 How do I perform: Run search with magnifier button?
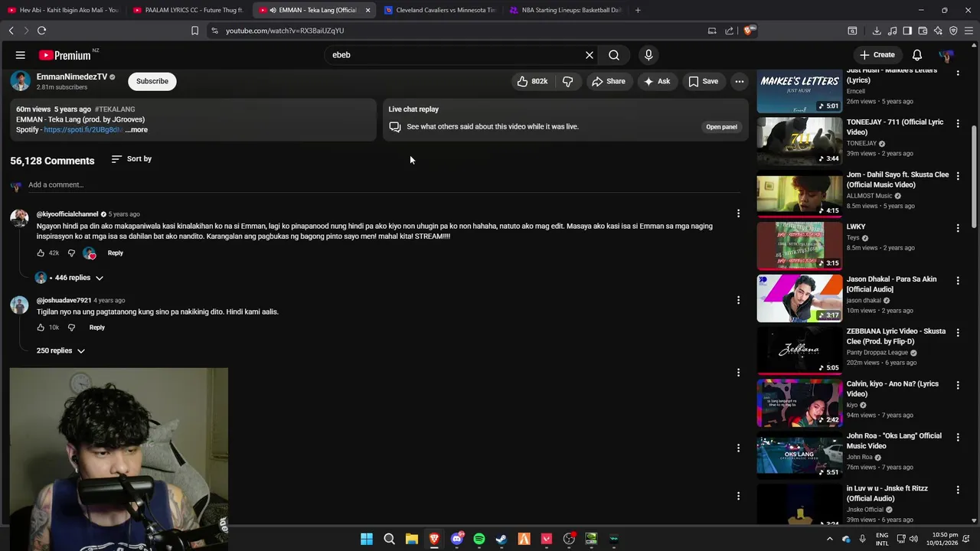tap(614, 55)
